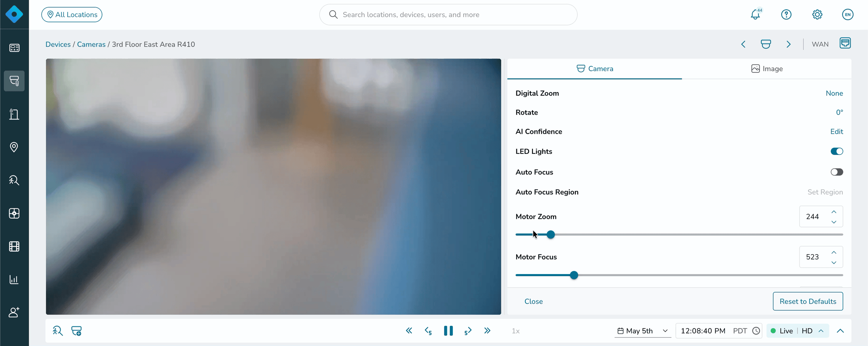
Task: Click the clock icon beside PDT
Action: pyautogui.click(x=756, y=331)
